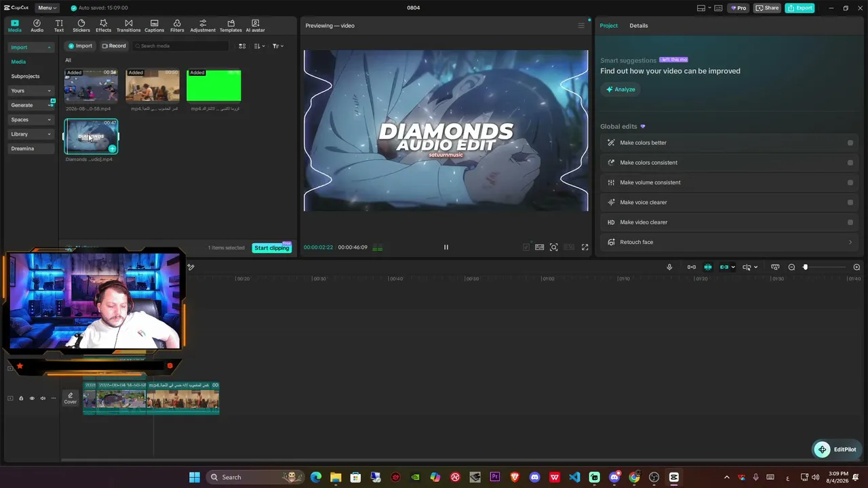
Task: Toggle the main track magnet snapping
Action: point(691,267)
